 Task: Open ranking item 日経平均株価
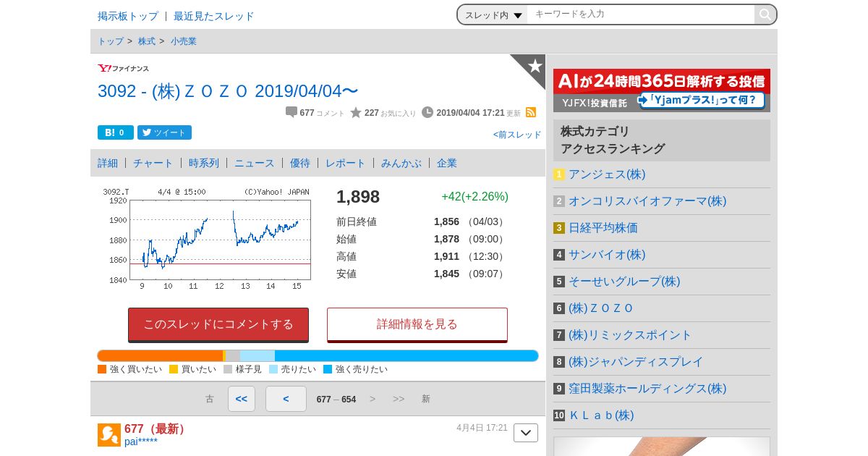(603, 228)
